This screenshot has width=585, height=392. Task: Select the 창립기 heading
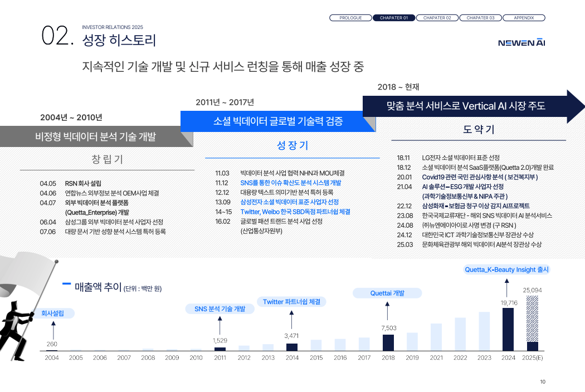click(x=107, y=159)
